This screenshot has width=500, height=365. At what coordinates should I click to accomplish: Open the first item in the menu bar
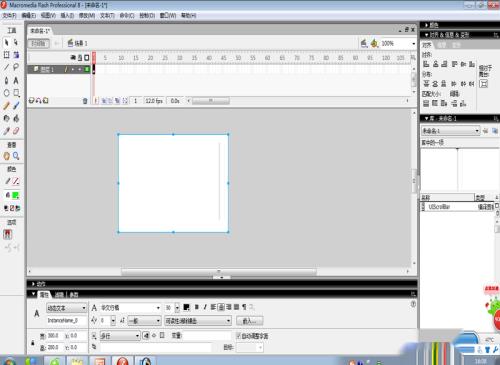[9, 15]
